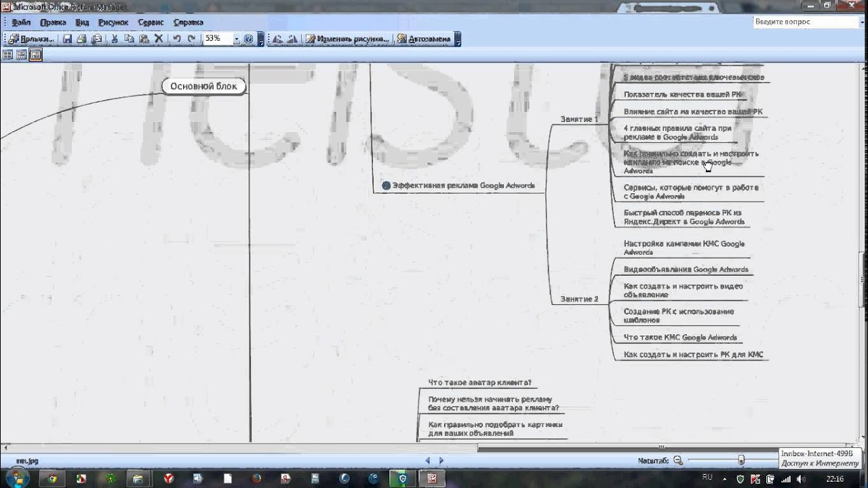The width and height of the screenshot is (868, 488).
Task: Open Firefox from the taskbar
Action: click(x=256, y=479)
